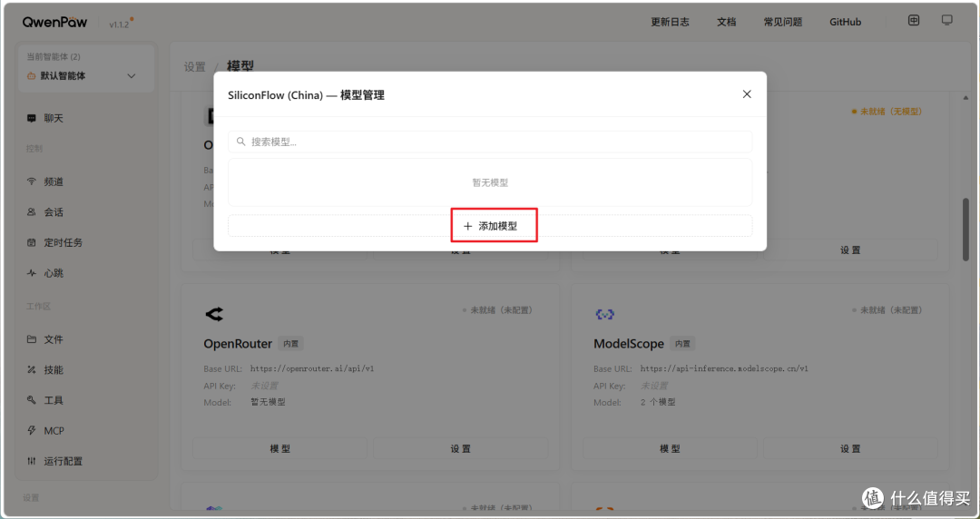Click OpenRouter's 未就绪（未配置）status
This screenshot has width=980, height=519.
coord(497,310)
